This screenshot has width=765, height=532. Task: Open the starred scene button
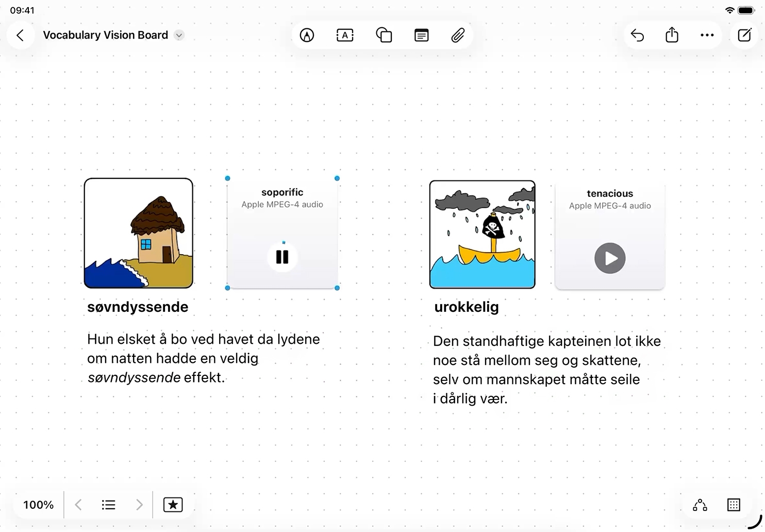coord(173,505)
